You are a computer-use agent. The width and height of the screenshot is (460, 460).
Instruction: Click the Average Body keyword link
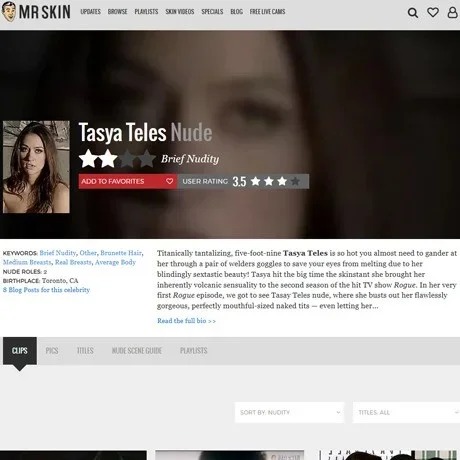click(115, 262)
